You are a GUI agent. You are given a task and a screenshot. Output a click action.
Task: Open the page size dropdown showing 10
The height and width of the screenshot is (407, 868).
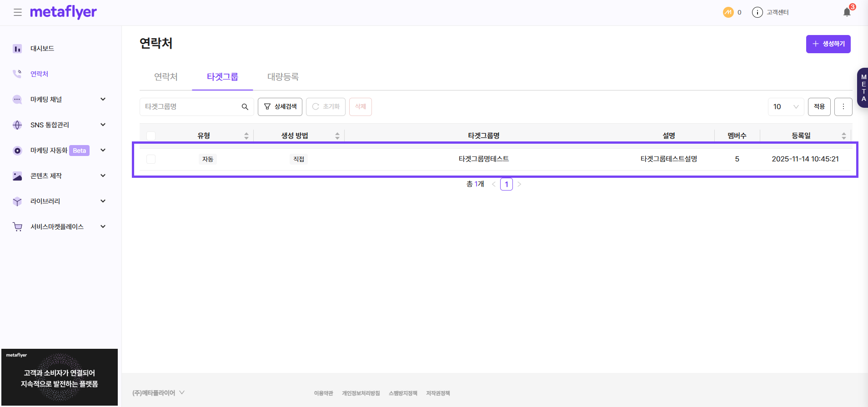[786, 107]
